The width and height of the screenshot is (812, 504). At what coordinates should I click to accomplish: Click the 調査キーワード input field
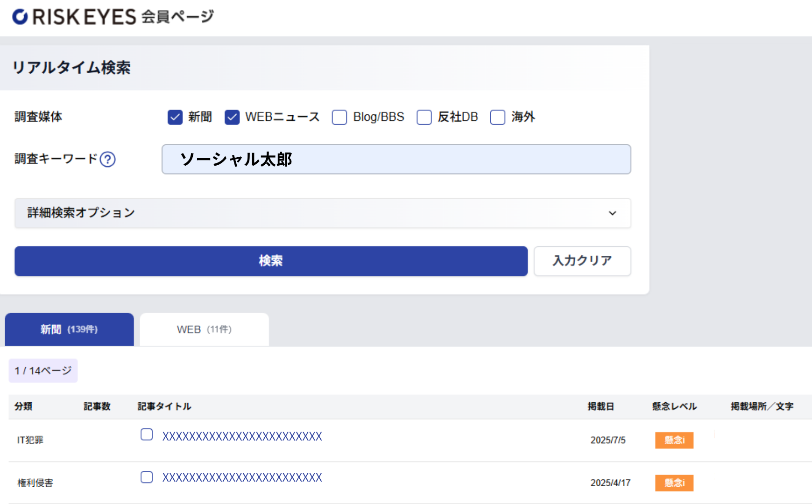tap(396, 160)
